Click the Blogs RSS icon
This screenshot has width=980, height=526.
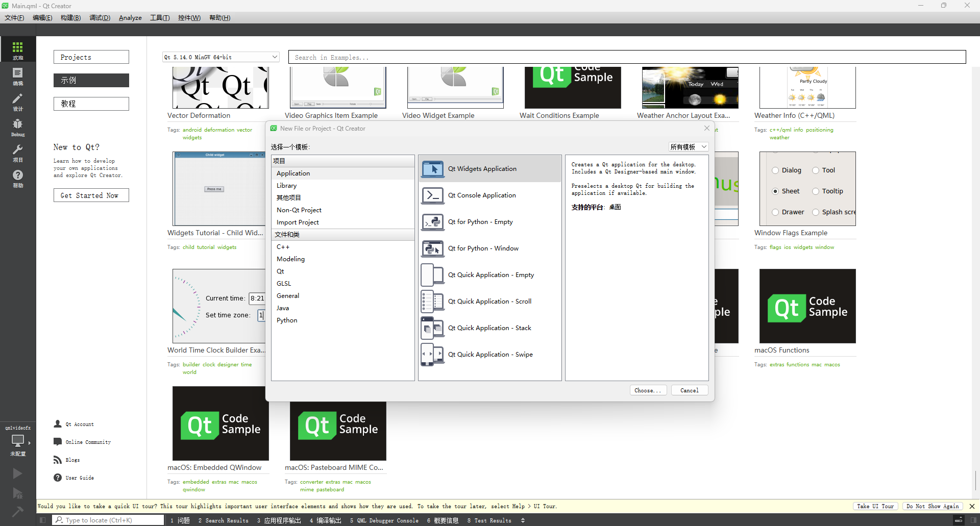pos(58,460)
